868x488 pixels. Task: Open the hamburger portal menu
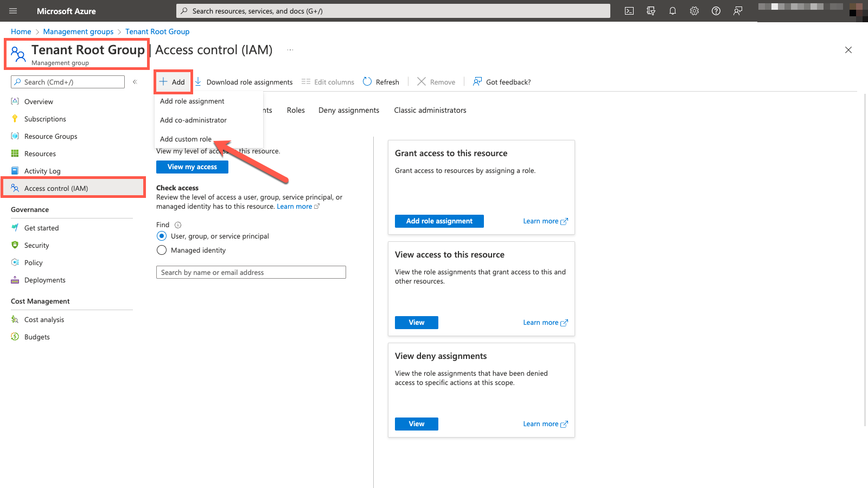(x=13, y=11)
